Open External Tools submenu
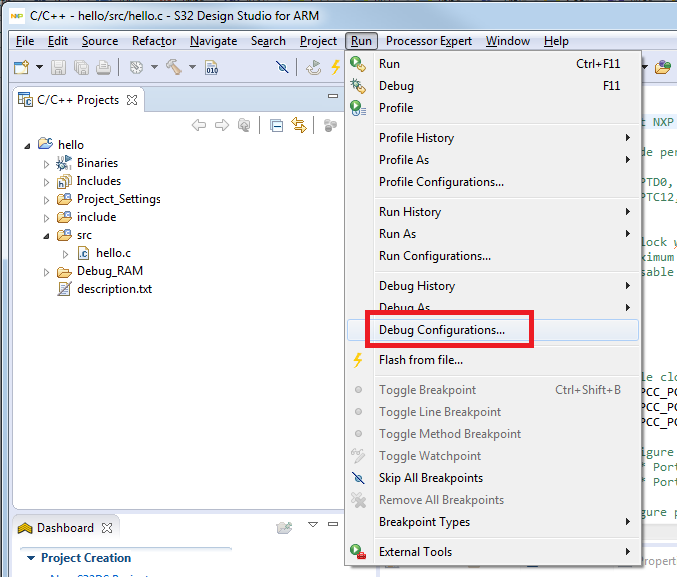This screenshot has width=677, height=577. coord(492,552)
